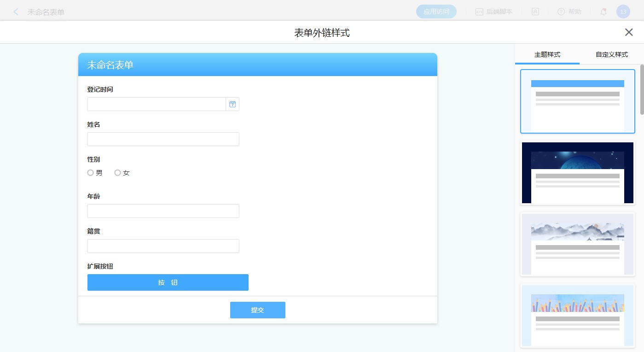644x352 pixels.
Task: Choose the ink mountain landscape theme
Action: (x=577, y=244)
